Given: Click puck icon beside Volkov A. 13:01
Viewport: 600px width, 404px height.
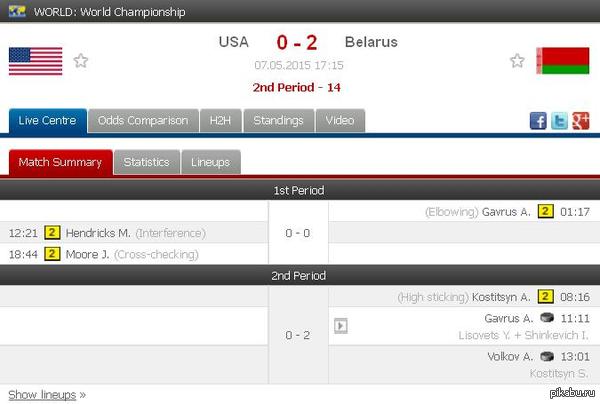Looking at the screenshot, I should pyautogui.click(x=547, y=356).
